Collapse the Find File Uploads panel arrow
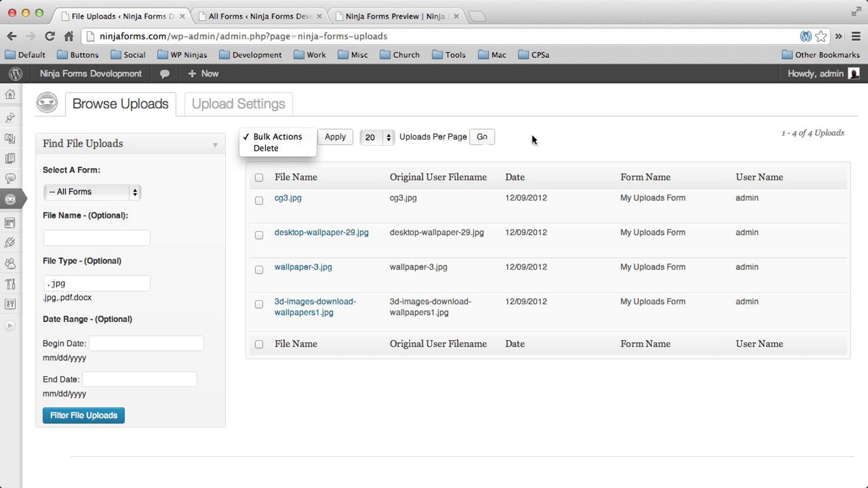Image resolution: width=868 pixels, height=488 pixels. coord(215,145)
